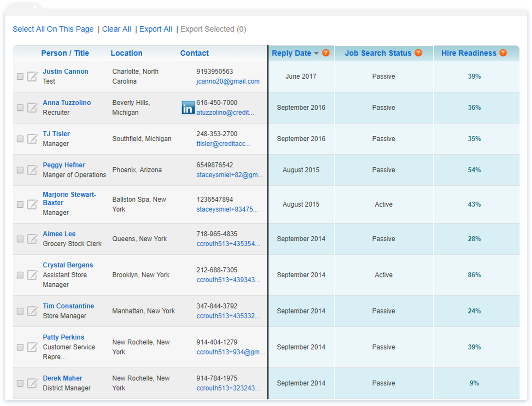Toggle Reply Date sort arrow
532x406 pixels.
(x=316, y=53)
